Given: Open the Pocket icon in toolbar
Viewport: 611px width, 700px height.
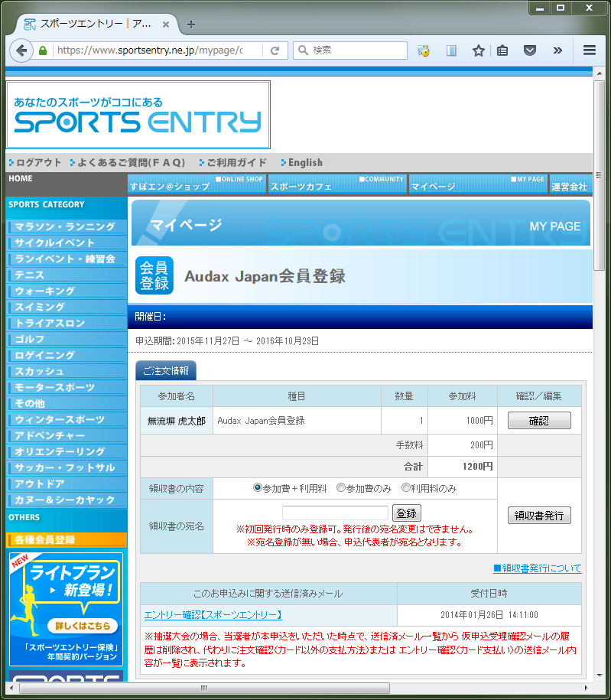Looking at the screenshot, I should tap(530, 50).
